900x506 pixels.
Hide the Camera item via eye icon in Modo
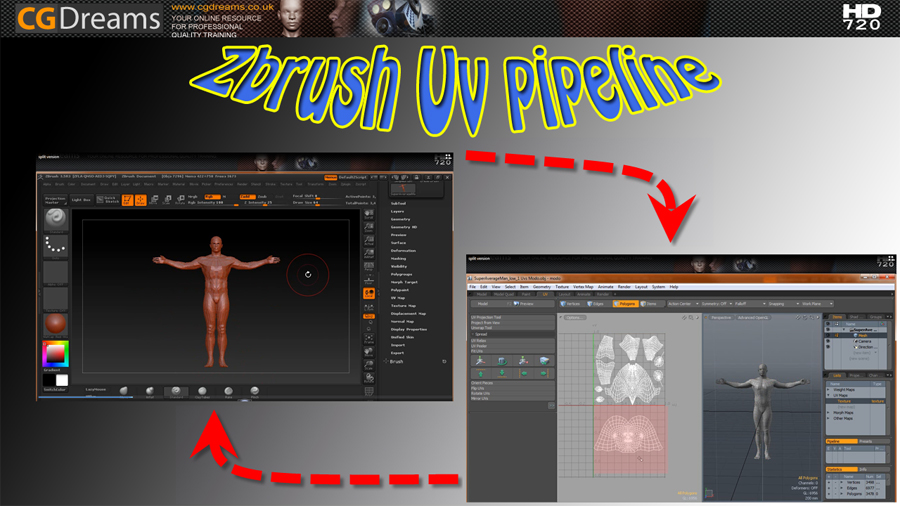pyautogui.click(x=828, y=341)
